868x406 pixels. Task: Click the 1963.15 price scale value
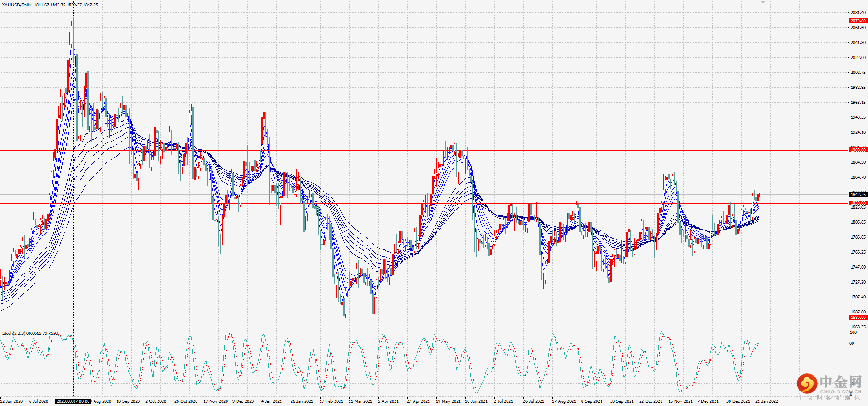858,103
